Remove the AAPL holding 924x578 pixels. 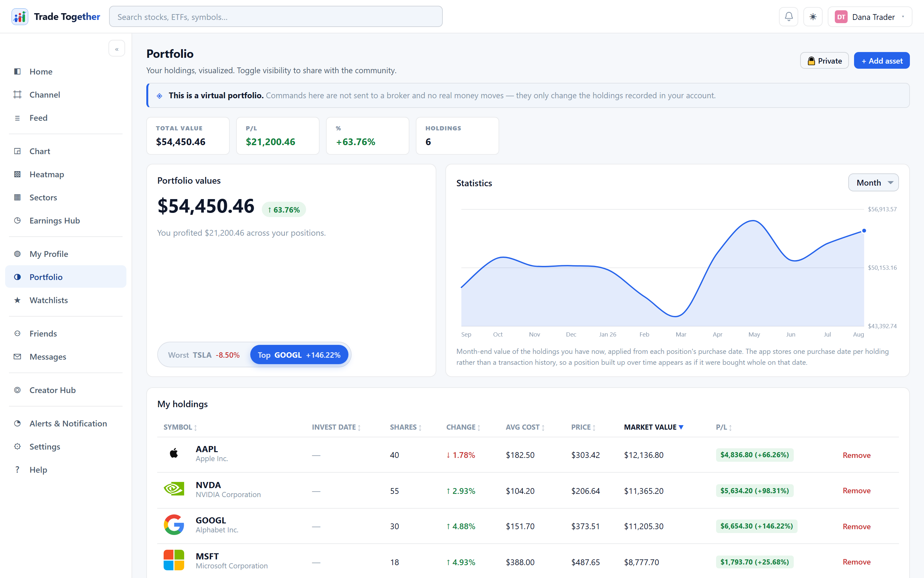pyautogui.click(x=856, y=455)
